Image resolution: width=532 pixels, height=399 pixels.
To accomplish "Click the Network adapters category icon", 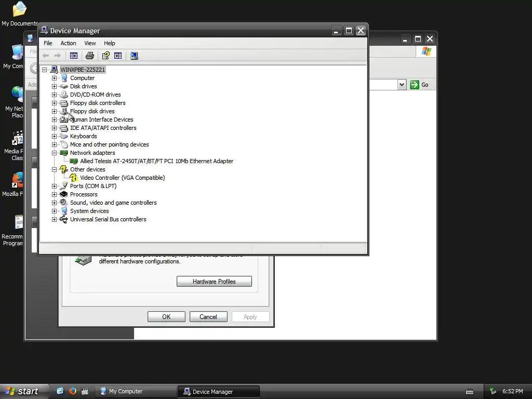I will tap(64, 153).
